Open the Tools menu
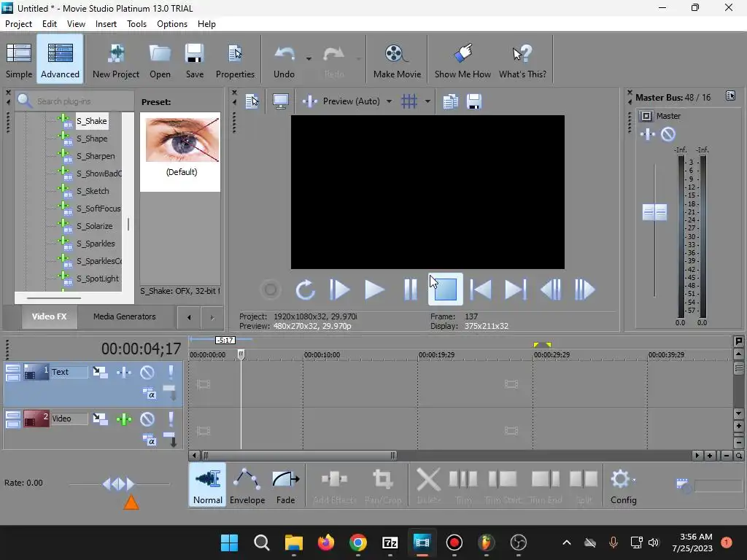 click(x=136, y=24)
